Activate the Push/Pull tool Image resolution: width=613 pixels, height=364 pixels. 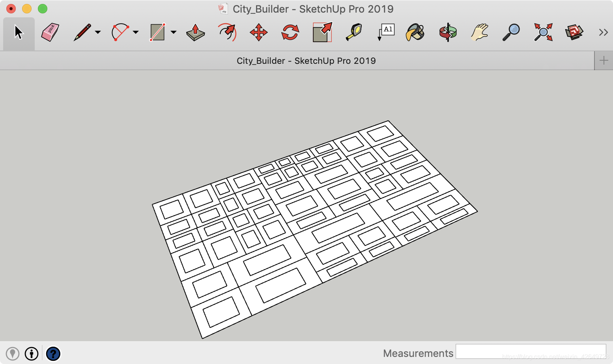point(196,32)
